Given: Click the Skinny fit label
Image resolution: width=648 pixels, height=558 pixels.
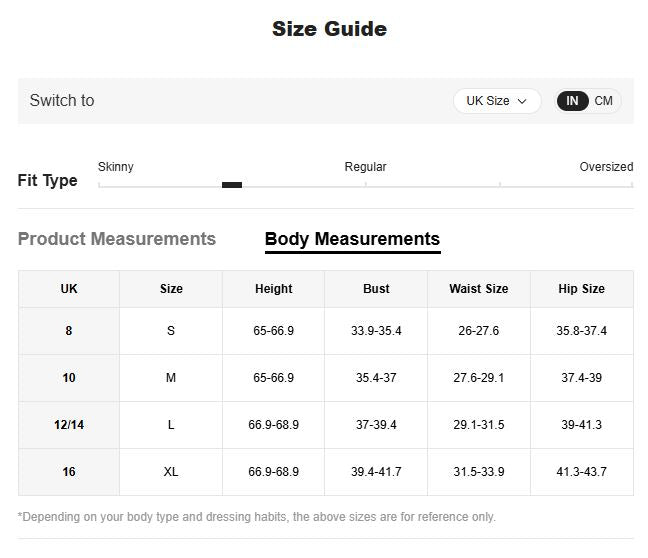Looking at the screenshot, I should [116, 167].
